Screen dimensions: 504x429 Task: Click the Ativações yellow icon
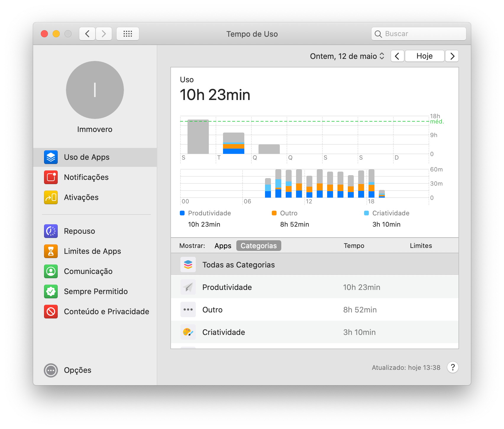51,197
